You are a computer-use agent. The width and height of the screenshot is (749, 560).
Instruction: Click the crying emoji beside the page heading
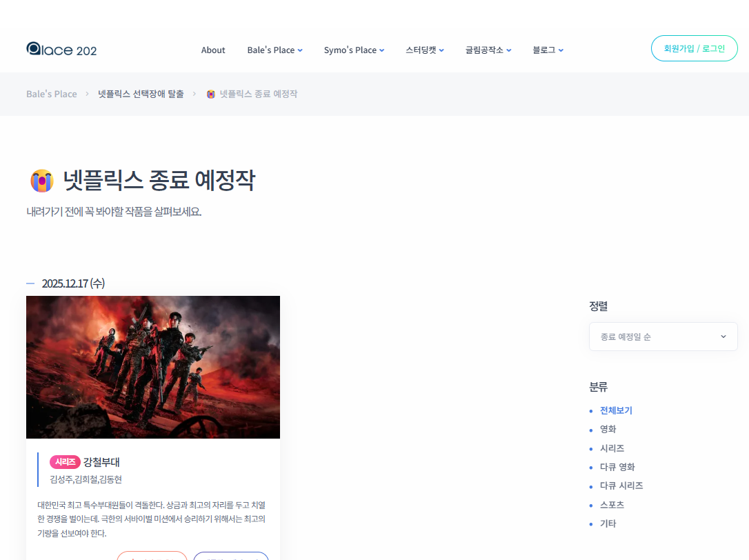pyautogui.click(x=42, y=180)
